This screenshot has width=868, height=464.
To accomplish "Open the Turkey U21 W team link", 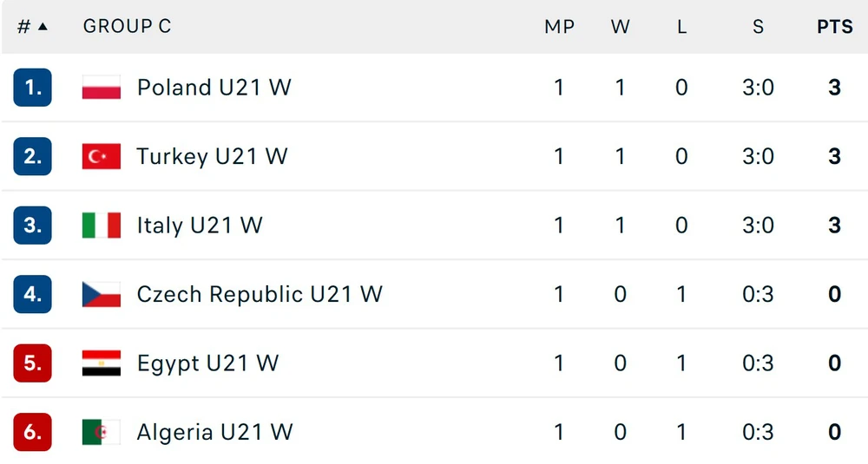I will pos(212,156).
